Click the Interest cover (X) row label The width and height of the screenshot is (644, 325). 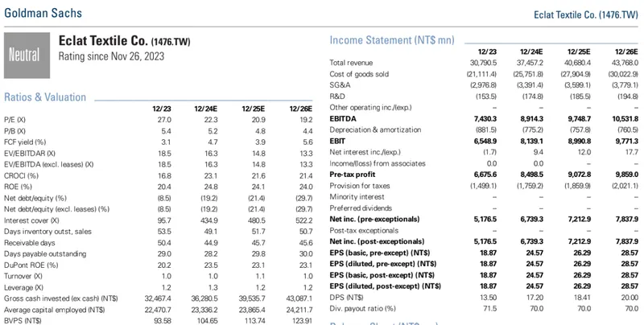click(x=30, y=220)
